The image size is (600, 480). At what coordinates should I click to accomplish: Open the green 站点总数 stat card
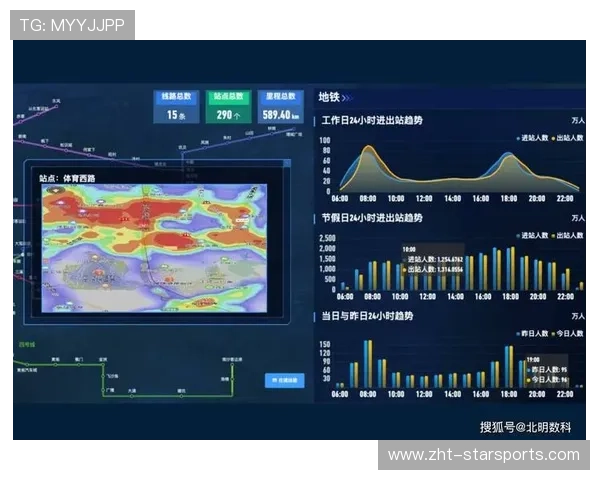click(229, 107)
